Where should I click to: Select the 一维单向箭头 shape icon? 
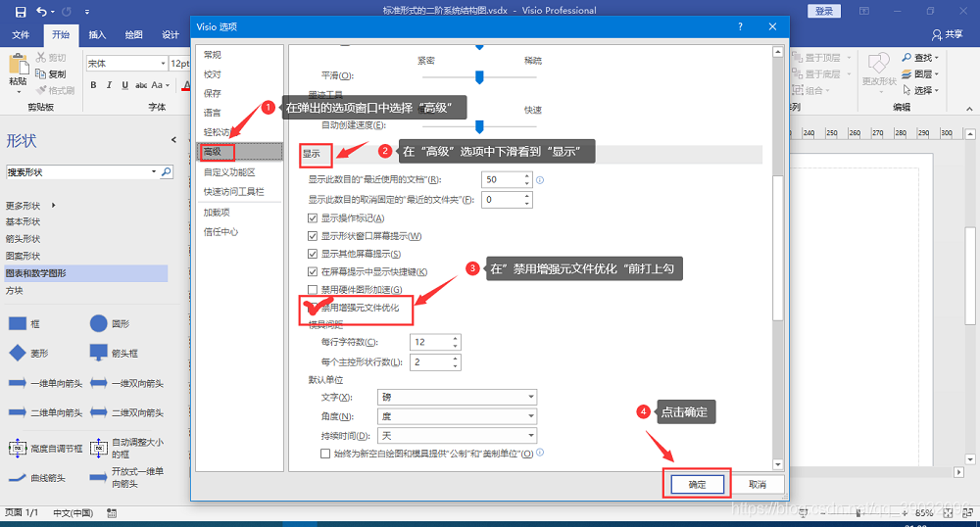pyautogui.click(x=18, y=383)
